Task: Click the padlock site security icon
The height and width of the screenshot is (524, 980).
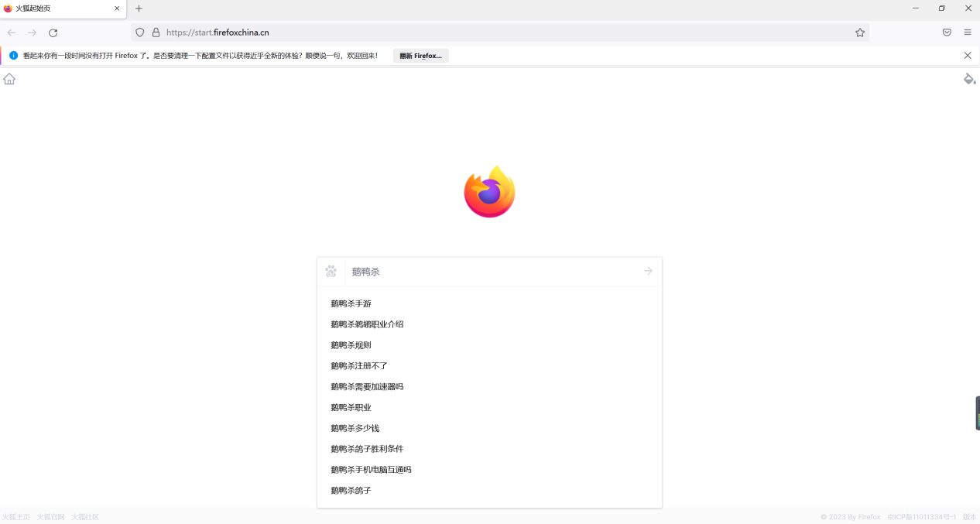Action: tap(156, 33)
